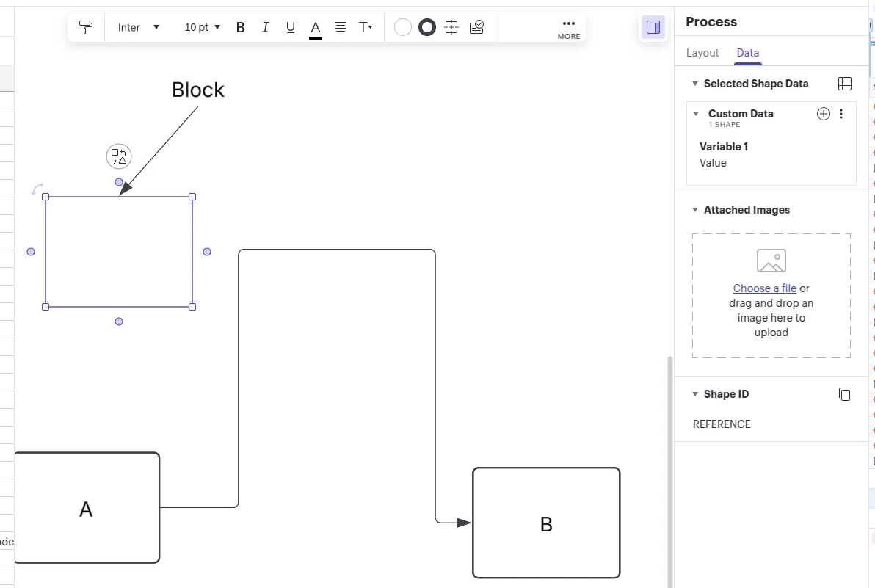Click the replace shape icon above selected block
Screen dimensions: 875x588
pos(119,157)
